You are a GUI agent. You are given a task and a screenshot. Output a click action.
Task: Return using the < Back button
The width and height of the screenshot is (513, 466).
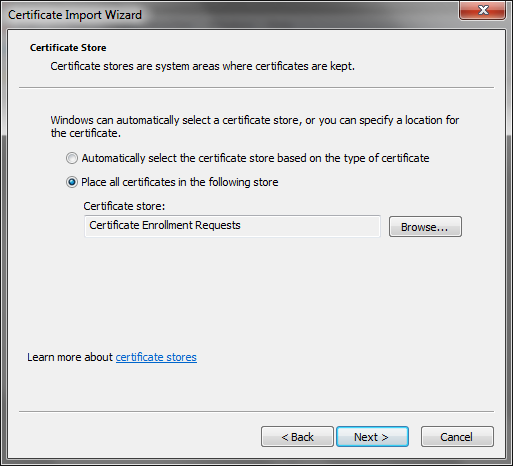pos(297,437)
